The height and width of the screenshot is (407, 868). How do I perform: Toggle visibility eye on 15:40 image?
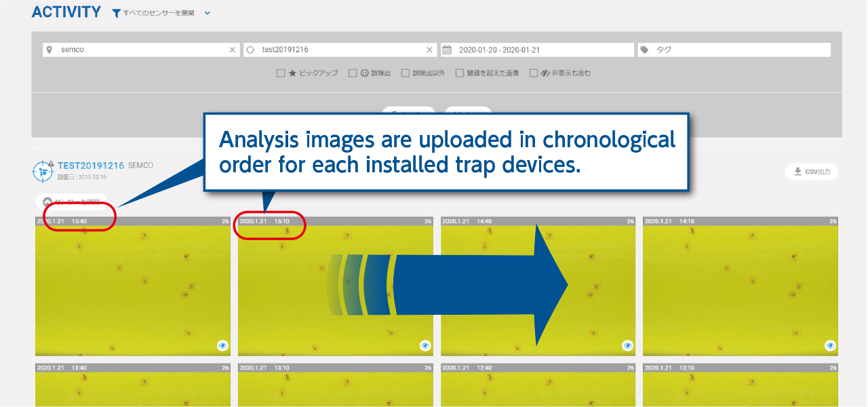(222, 346)
